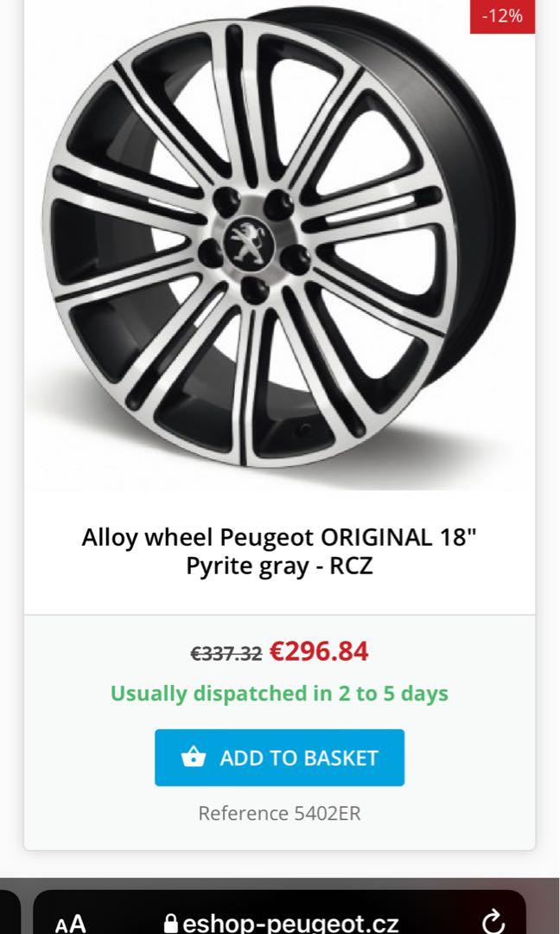Tap the dispatch time text in green
Viewport: 560px width, 934px height.
(280, 693)
